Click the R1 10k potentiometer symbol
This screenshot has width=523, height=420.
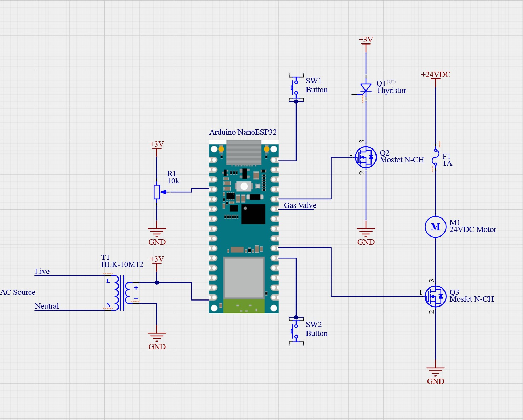pyautogui.click(x=157, y=192)
